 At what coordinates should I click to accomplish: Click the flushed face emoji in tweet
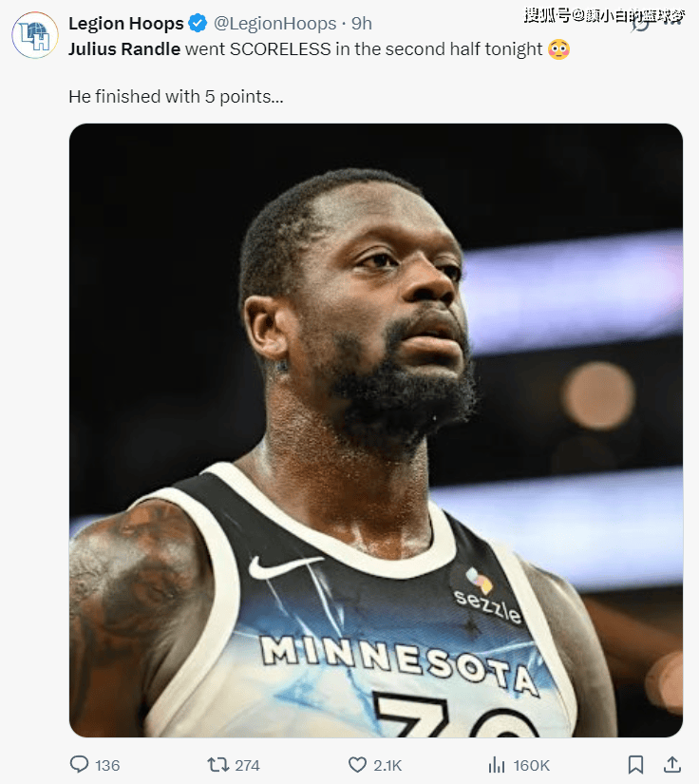tap(558, 49)
